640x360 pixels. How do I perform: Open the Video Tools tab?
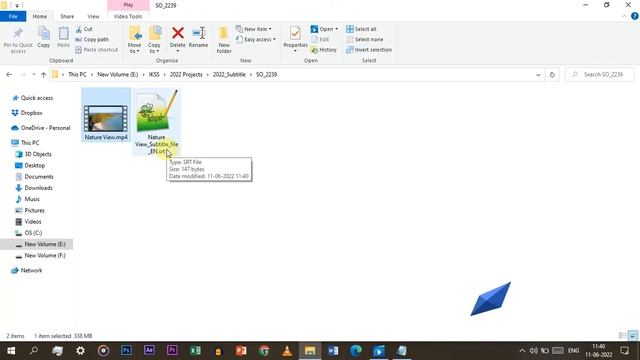click(128, 16)
